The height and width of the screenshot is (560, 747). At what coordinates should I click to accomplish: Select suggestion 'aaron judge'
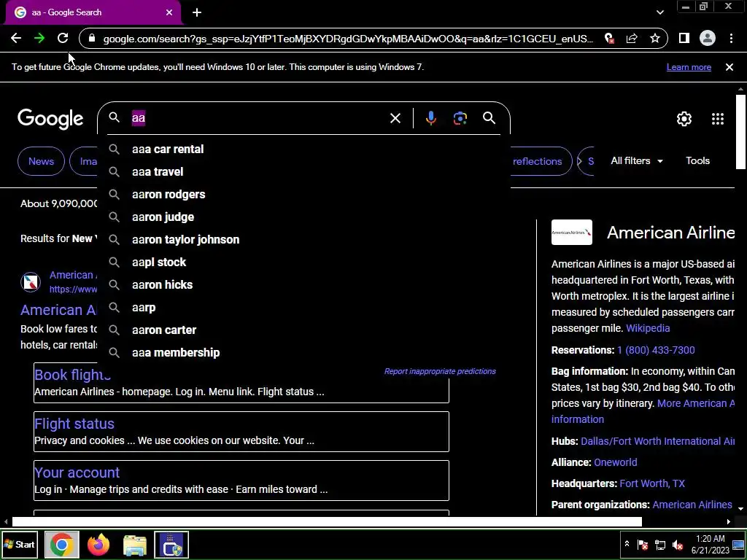pos(304,217)
